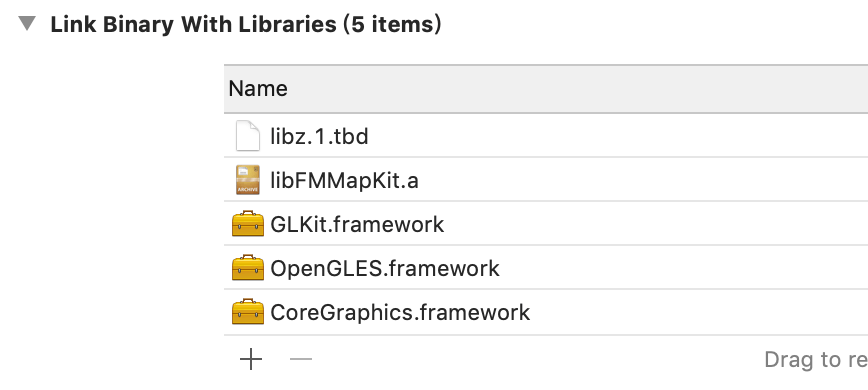
Task: Click the Link Binary With Libraries title
Action: point(193,25)
